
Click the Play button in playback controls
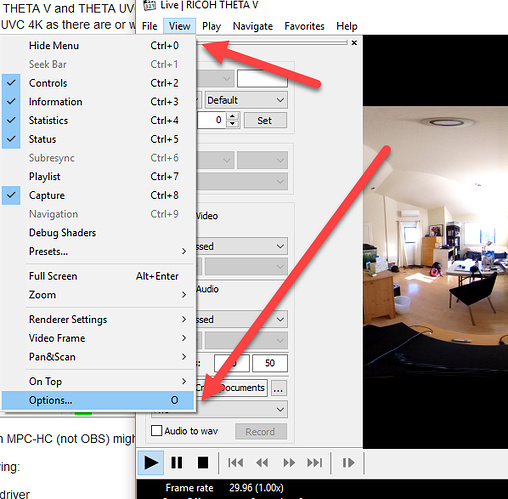point(151,463)
